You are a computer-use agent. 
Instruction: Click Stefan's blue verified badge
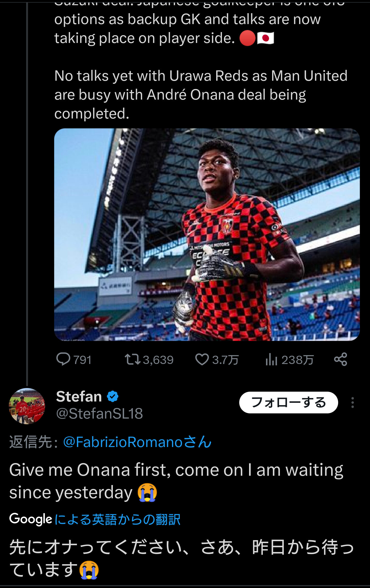[113, 397]
